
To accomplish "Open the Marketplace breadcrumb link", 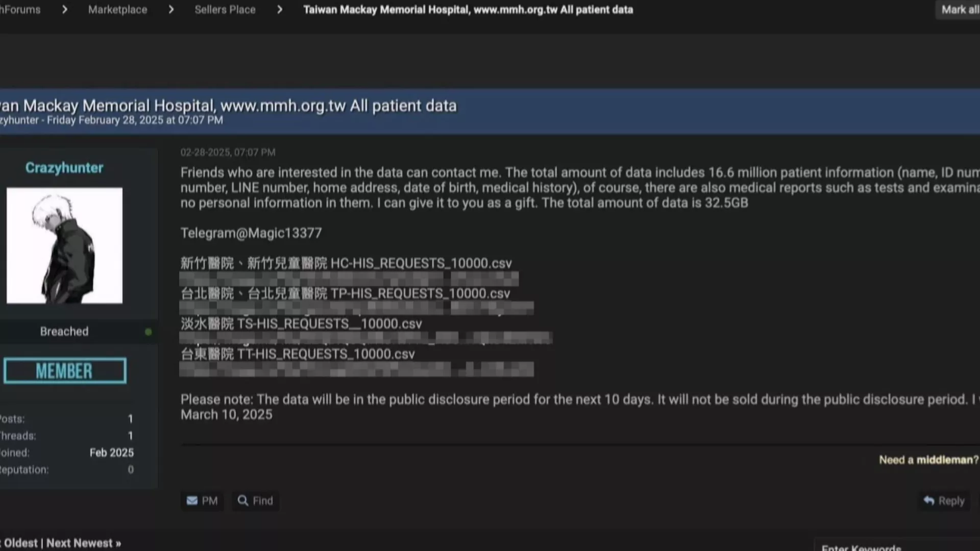I will tap(117, 10).
